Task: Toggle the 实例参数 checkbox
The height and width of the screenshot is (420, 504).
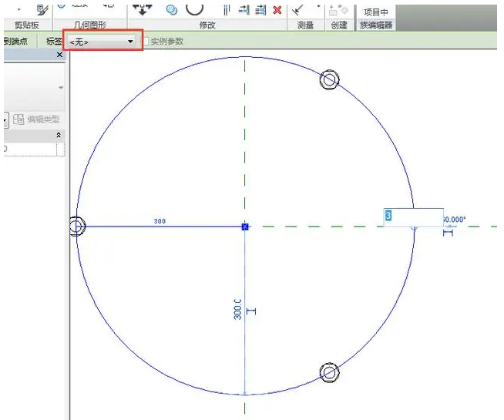Action: click(x=146, y=41)
